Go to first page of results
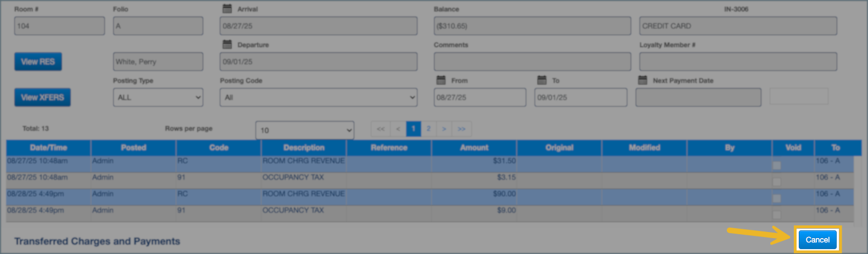 (380, 129)
